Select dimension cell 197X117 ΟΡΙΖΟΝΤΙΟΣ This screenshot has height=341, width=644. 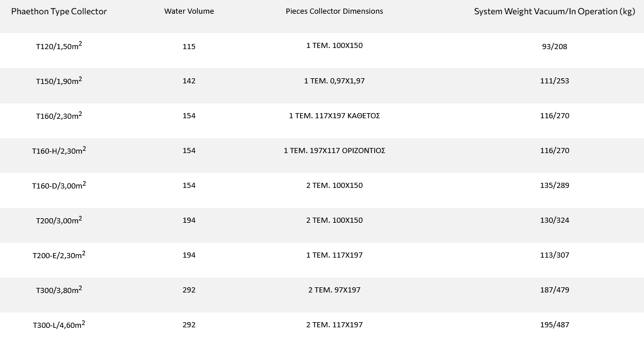pyautogui.click(x=334, y=151)
